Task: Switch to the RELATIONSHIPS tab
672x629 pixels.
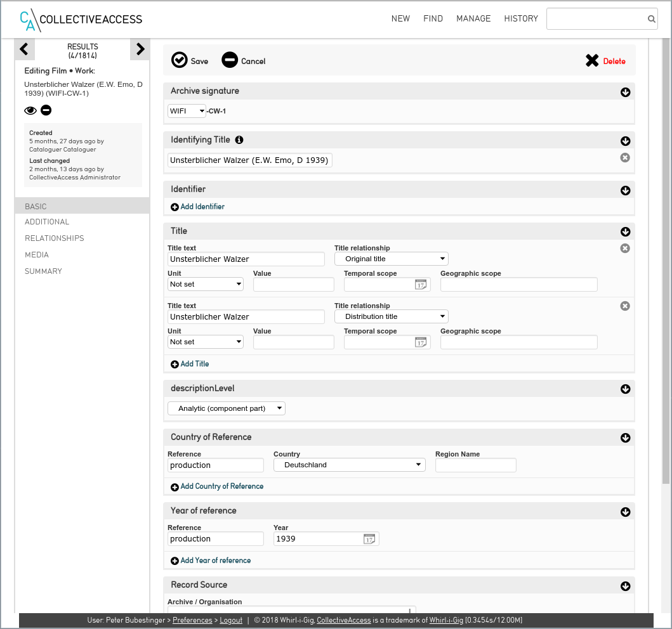Action: coord(55,238)
